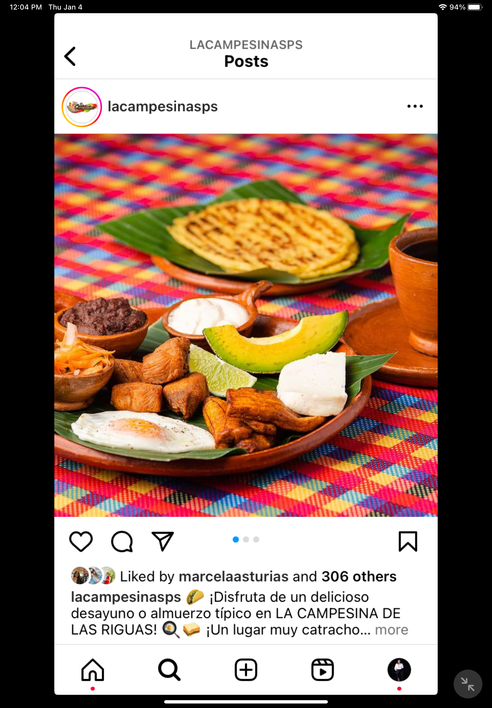Viewport: 492px width, 708px height.
Task: Tap the liker avatars cluster
Action: pyautogui.click(x=93, y=576)
